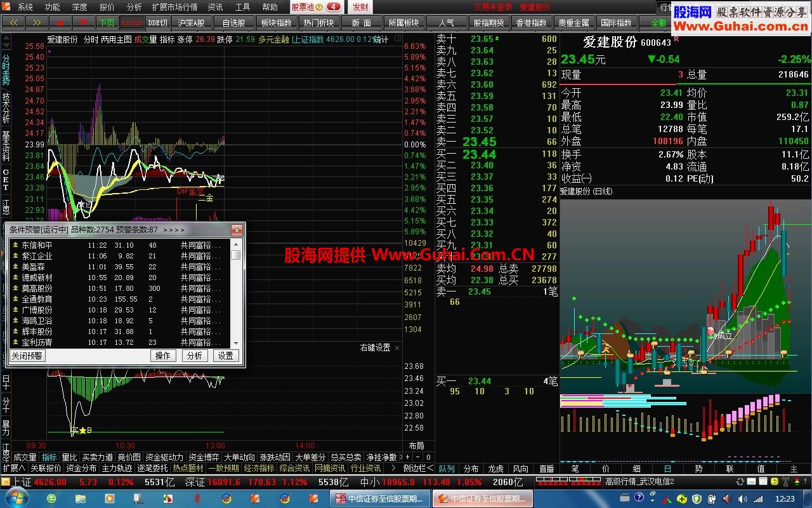Click the red up triangle toolbar button

(60, 22)
